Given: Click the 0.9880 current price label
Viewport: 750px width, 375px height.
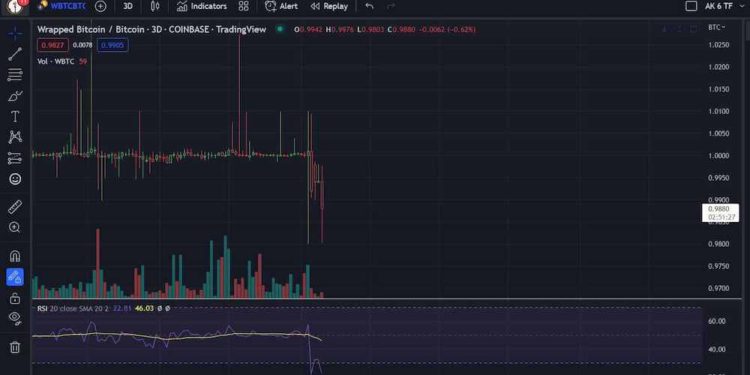Looking at the screenshot, I should click(720, 213).
